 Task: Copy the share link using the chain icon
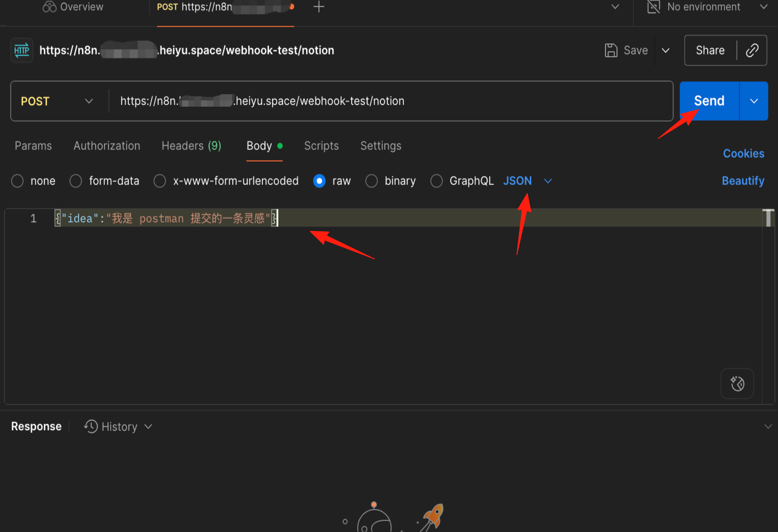coord(752,51)
